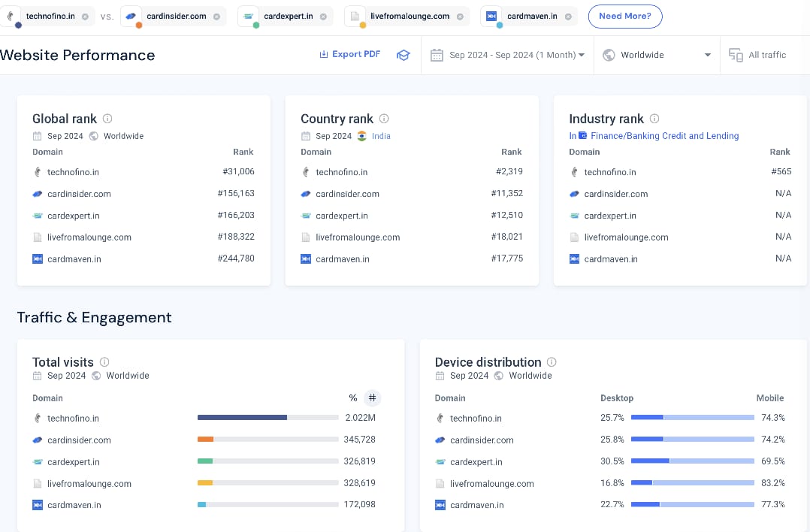This screenshot has height=532, width=810.
Task: Click global rank #31,006 for technofino.in
Action: point(239,171)
